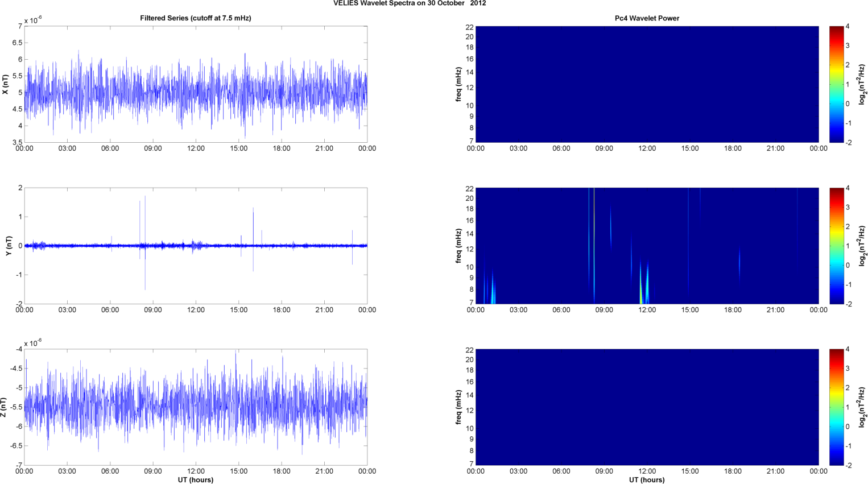
Task: Click the "Y (nT)" axis label
Action: coord(9,246)
